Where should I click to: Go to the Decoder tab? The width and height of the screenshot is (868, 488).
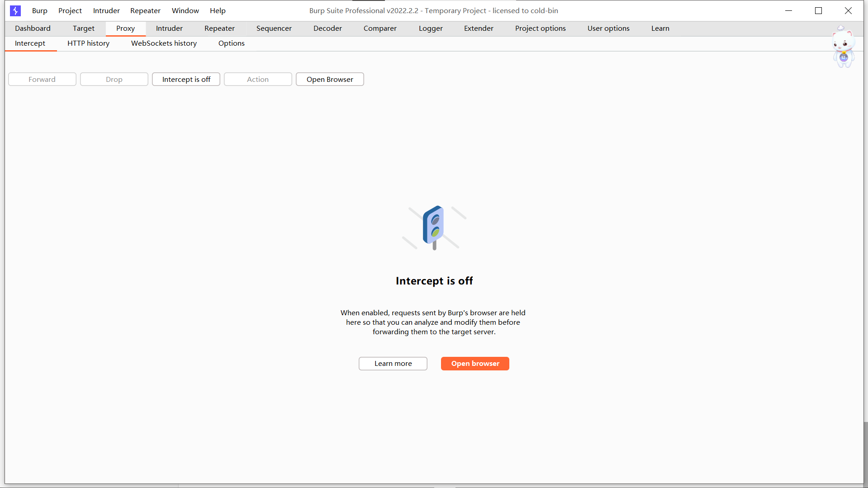pyautogui.click(x=327, y=28)
